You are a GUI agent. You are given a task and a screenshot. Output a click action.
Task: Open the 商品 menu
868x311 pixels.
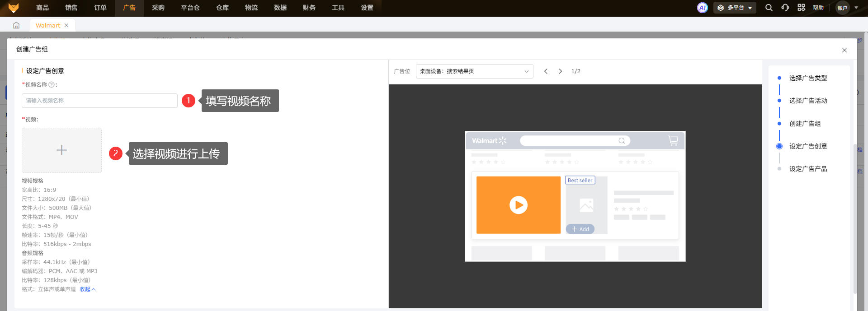tap(42, 8)
